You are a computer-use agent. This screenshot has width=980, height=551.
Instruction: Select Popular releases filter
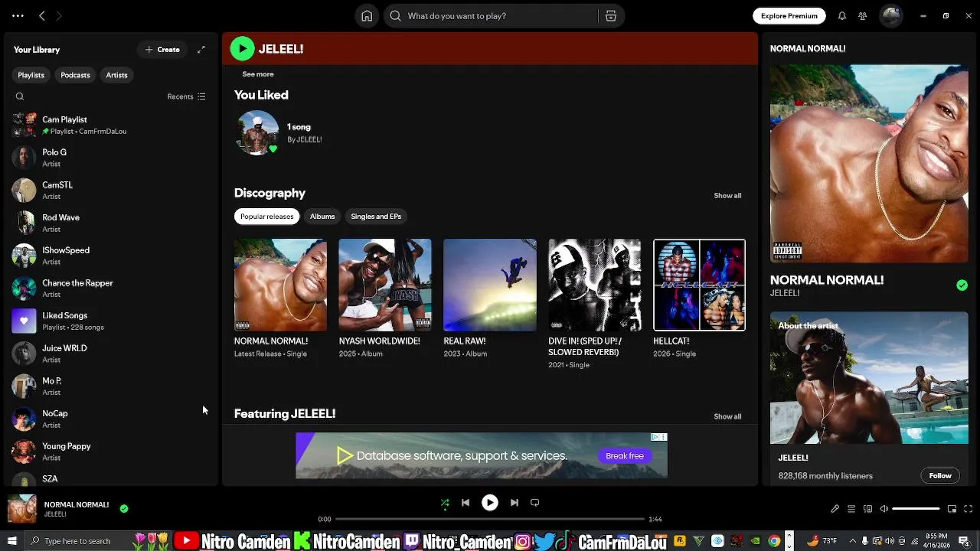pyautogui.click(x=266, y=217)
